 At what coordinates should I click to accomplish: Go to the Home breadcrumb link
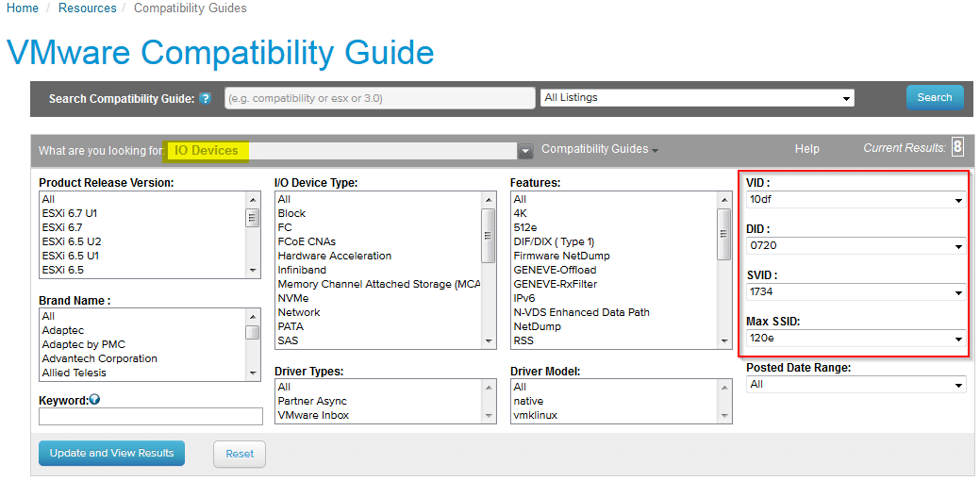coord(23,8)
